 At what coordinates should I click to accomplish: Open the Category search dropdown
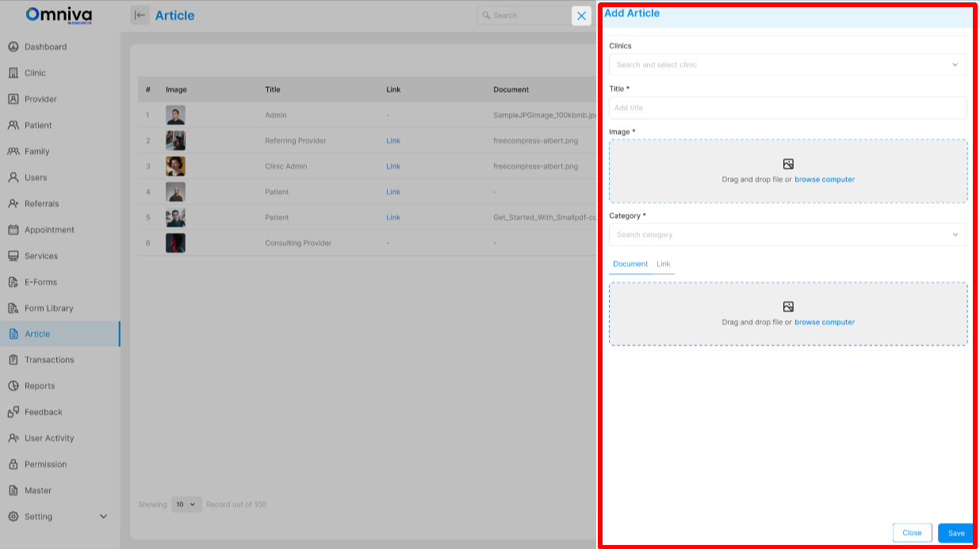[x=787, y=234]
